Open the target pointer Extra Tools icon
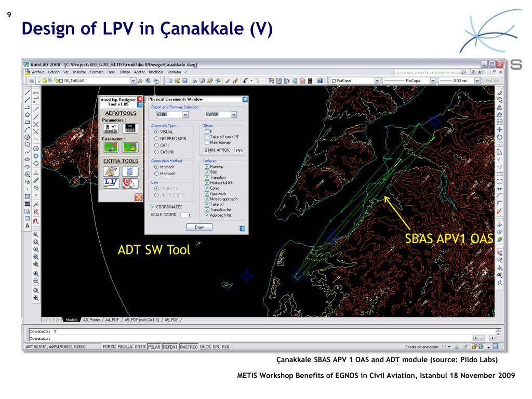 (130, 183)
